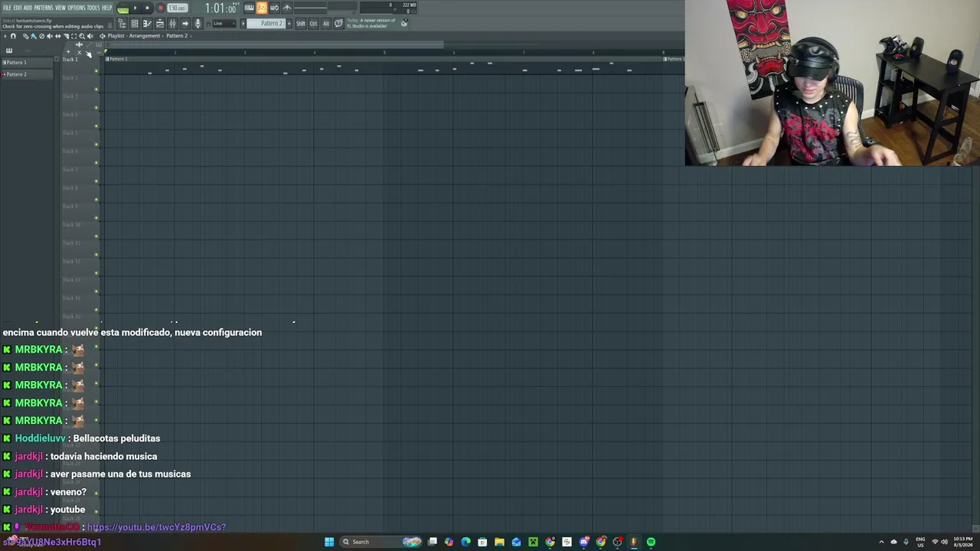Click the Ctrl modifier button
This screenshot has height=551, width=980.
(x=313, y=24)
